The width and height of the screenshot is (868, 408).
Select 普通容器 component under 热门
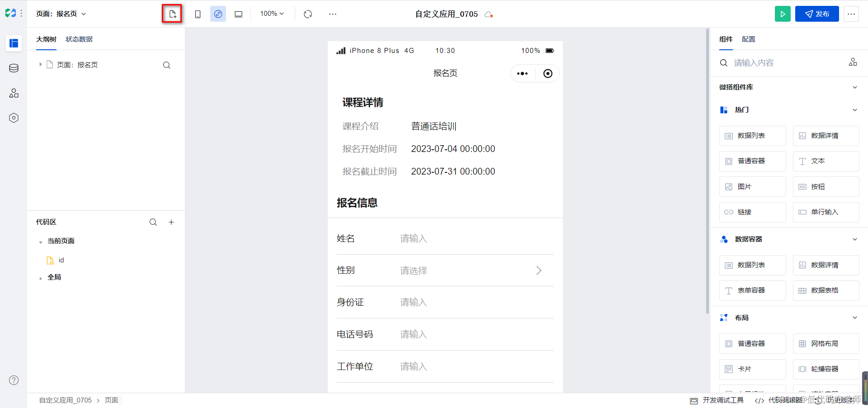(x=753, y=161)
